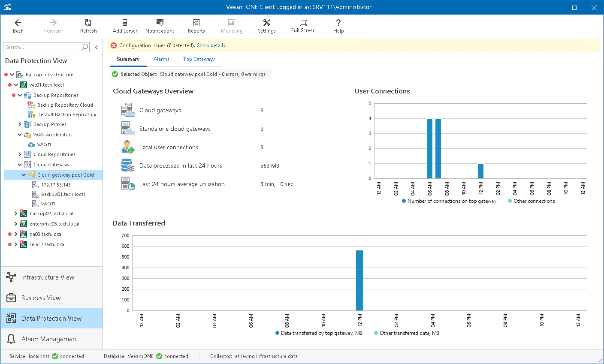Switch to Full Screen mode
The height and width of the screenshot is (364, 604).
point(303,23)
